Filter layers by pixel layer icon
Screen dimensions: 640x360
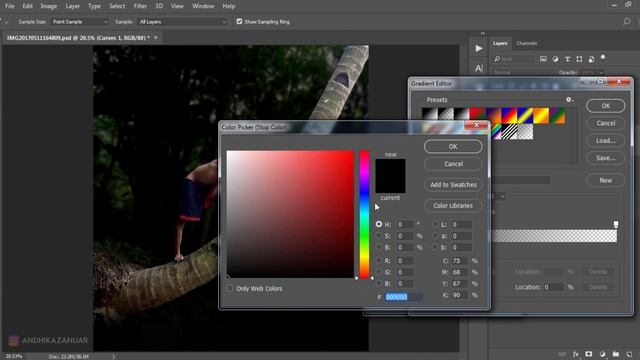coord(543,59)
